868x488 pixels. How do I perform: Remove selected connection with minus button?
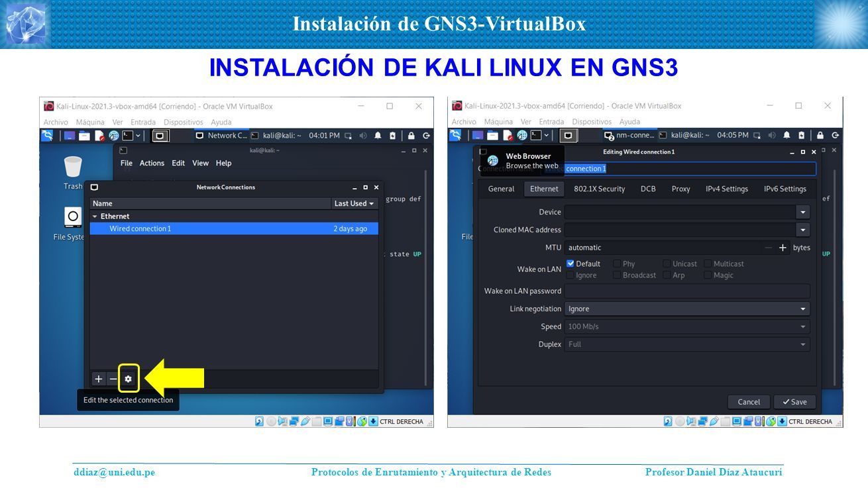tap(113, 379)
